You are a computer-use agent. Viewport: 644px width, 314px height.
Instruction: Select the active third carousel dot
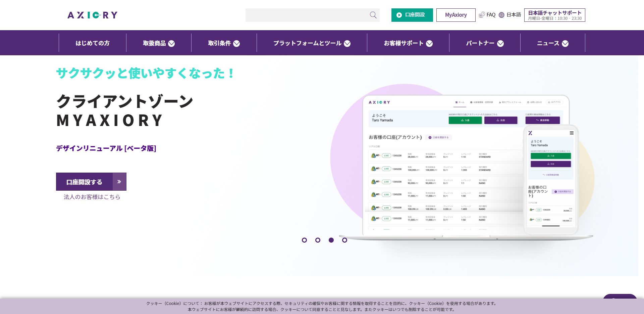(x=331, y=240)
